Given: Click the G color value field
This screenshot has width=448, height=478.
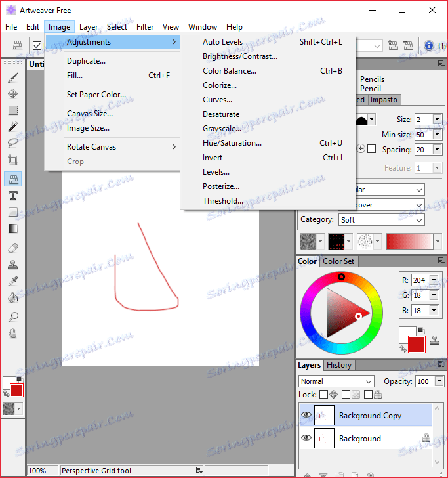Looking at the screenshot, I should pyautogui.click(x=420, y=295).
